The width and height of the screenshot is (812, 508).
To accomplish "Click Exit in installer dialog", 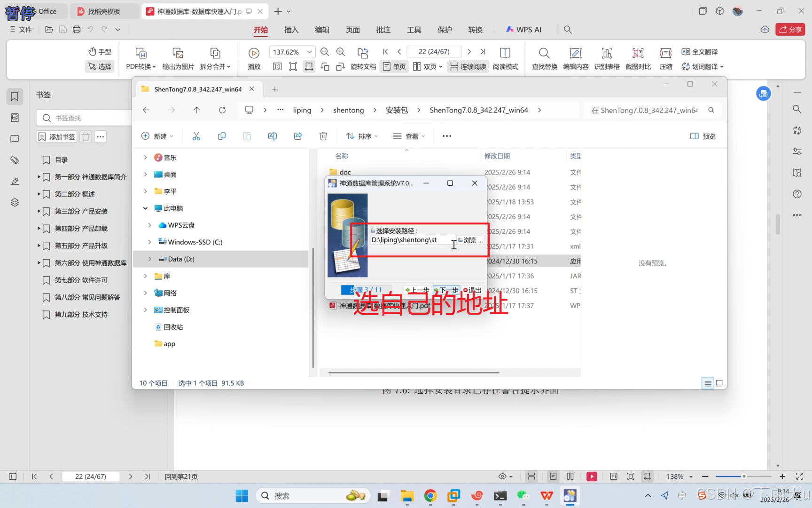I will [x=472, y=290].
